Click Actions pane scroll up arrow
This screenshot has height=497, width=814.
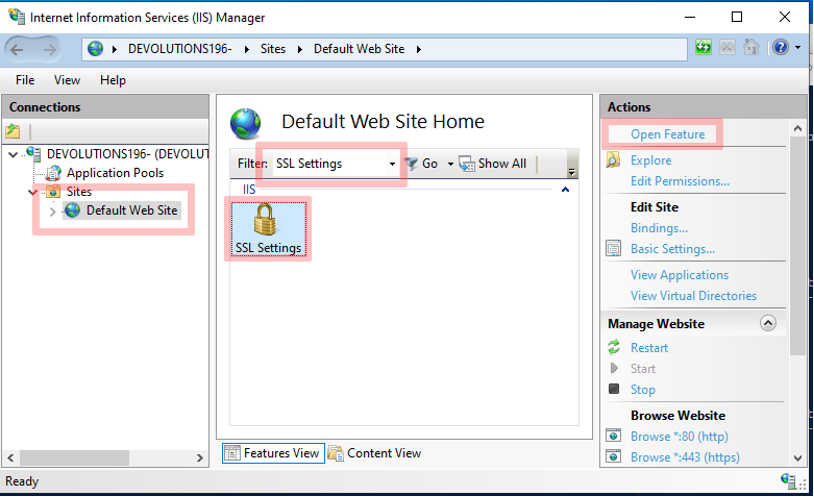tap(798, 128)
